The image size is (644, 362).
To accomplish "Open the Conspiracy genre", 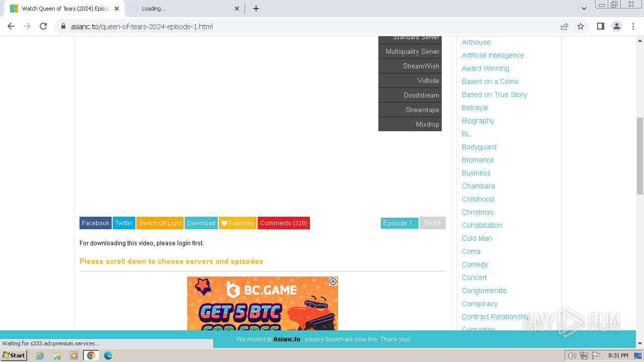I will 479,304.
